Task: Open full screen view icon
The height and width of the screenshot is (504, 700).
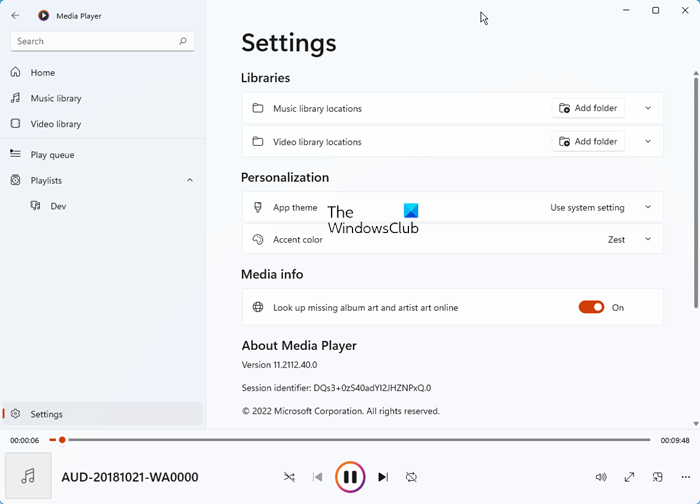Action: pyautogui.click(x=630, y=478)
